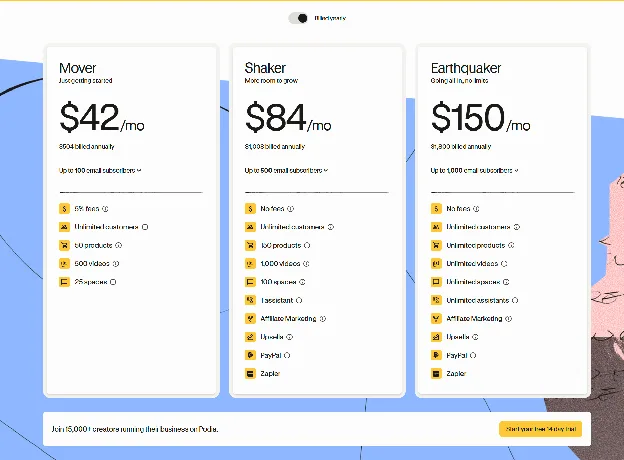This screenshot has width=624, height=460.
Task: Open info tooltip for Shaker 1,000 videos
Action: coord(306,263)
